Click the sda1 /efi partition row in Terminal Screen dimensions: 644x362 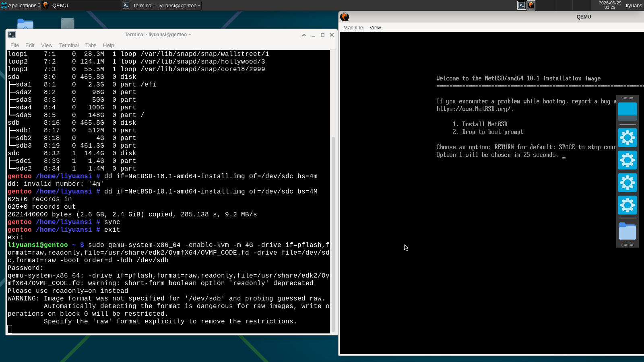(x=82, y=84)
